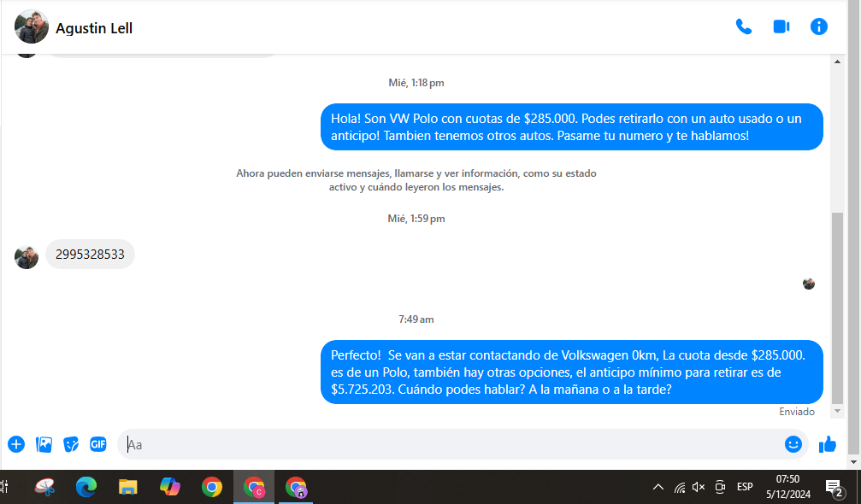Open Agustin Lell's profile from header name
The width and height of the screenshot is (861, 504).
point(94,28)
